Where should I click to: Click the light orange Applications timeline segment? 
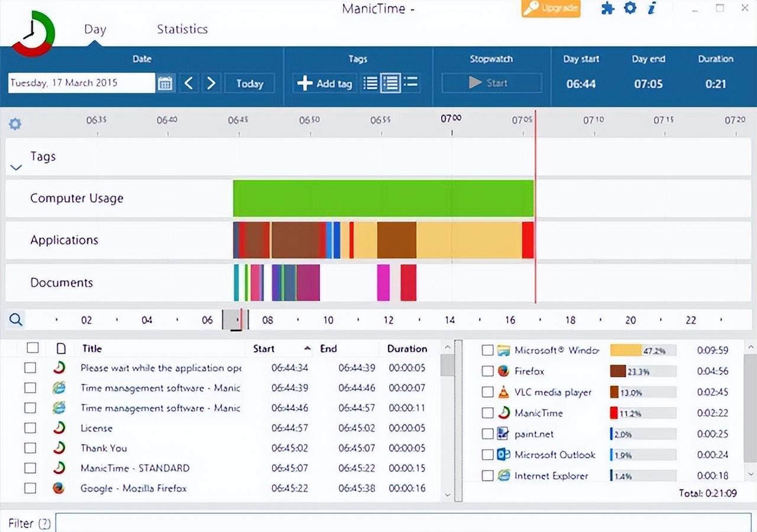469,240
